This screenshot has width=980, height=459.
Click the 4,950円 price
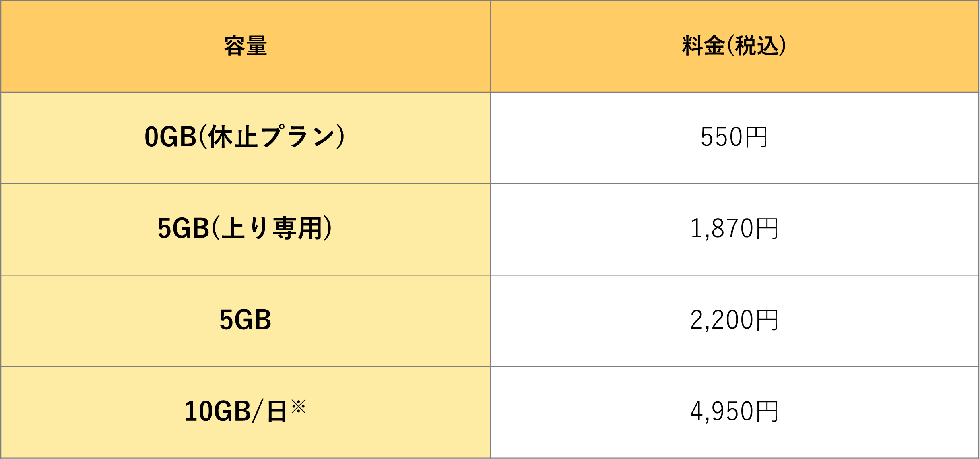tap(734, 411)
